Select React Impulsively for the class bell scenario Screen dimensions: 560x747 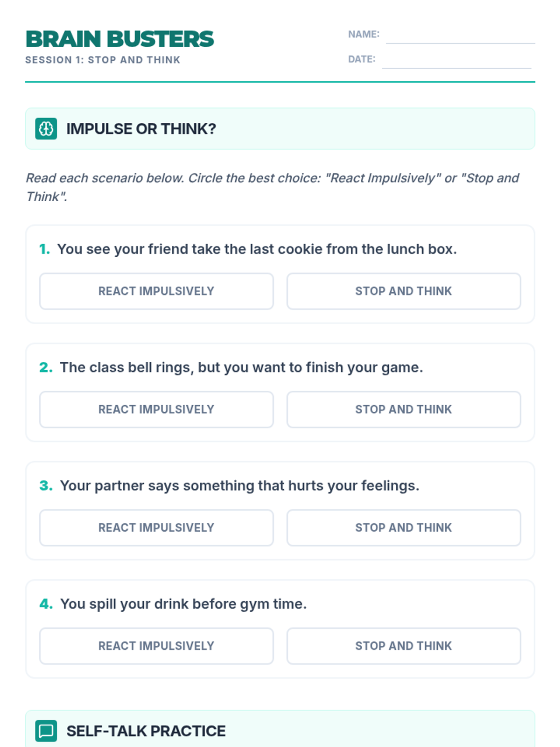point(156,409)
